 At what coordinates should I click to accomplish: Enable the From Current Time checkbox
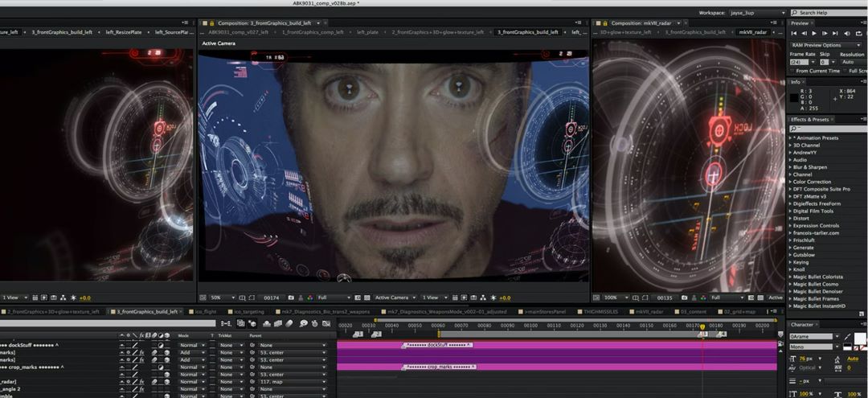pyautogui.click(x=792, y=71)
